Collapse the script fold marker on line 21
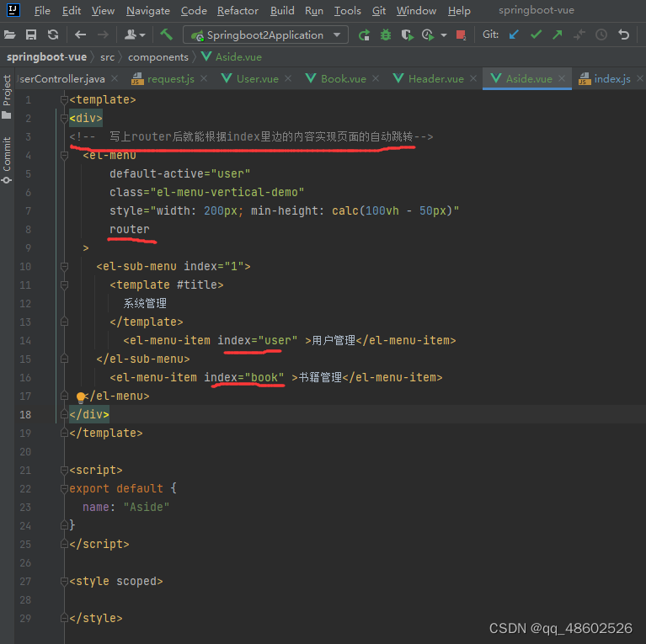Screen dimensions: 646x644 point(64,470)
